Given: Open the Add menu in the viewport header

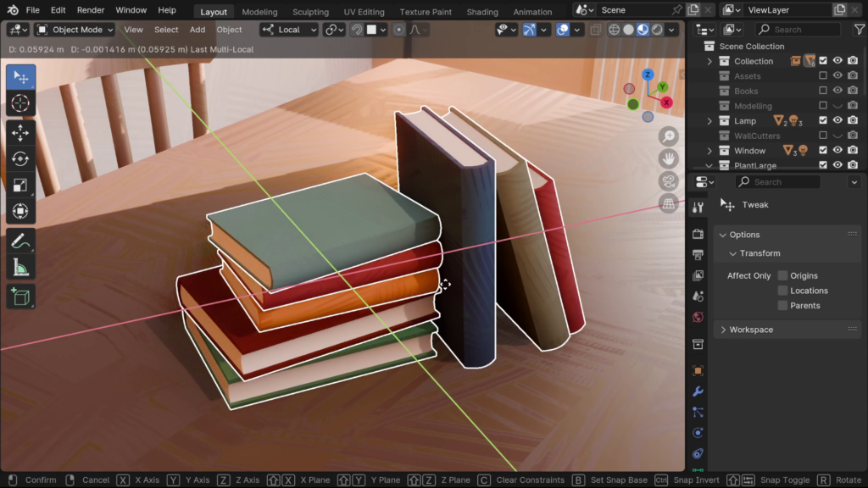Looking at the screenshot, I should click(x=198, y=30).
